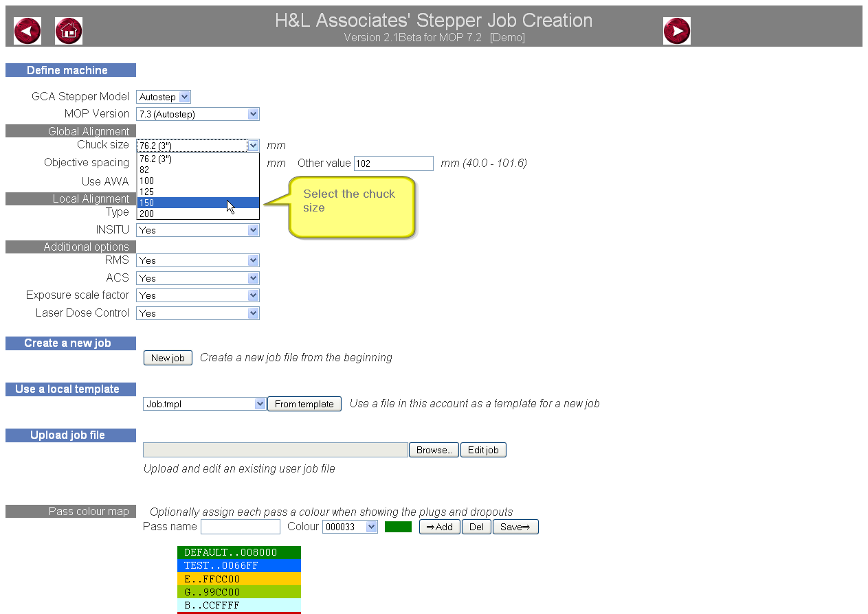The image size is (868, 614).
Task: Click the Use a local template header
Action: tap(71, 389)
